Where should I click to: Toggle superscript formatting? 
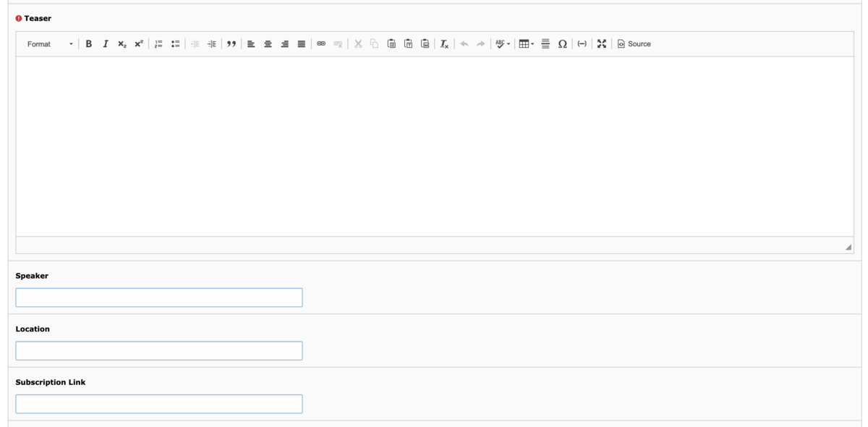pyautogui.click(x=139, y=44)
